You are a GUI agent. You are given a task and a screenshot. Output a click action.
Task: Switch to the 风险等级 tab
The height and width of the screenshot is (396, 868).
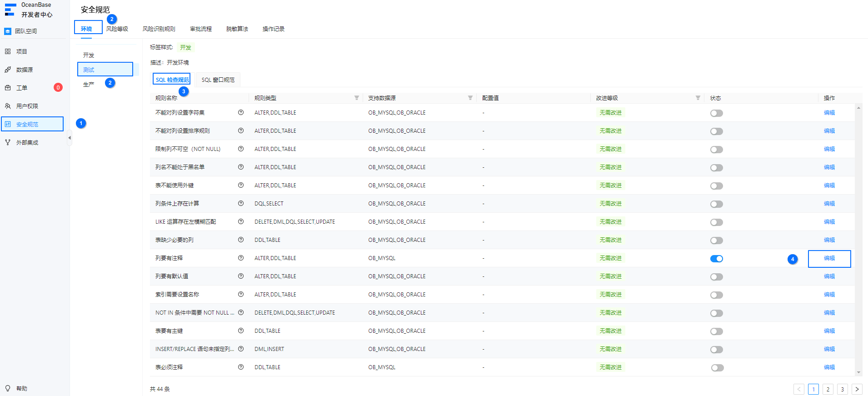[117, 29]
